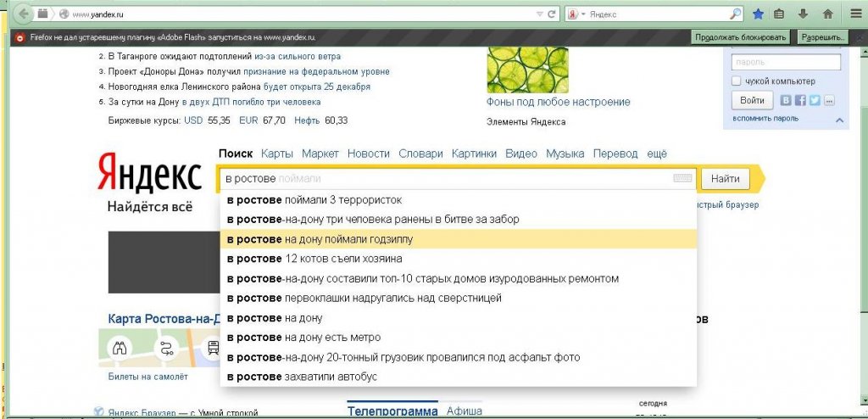Screen dimensions: 868x419
Task: Click the 'пароль' password field
Action: tap(785, 62)
